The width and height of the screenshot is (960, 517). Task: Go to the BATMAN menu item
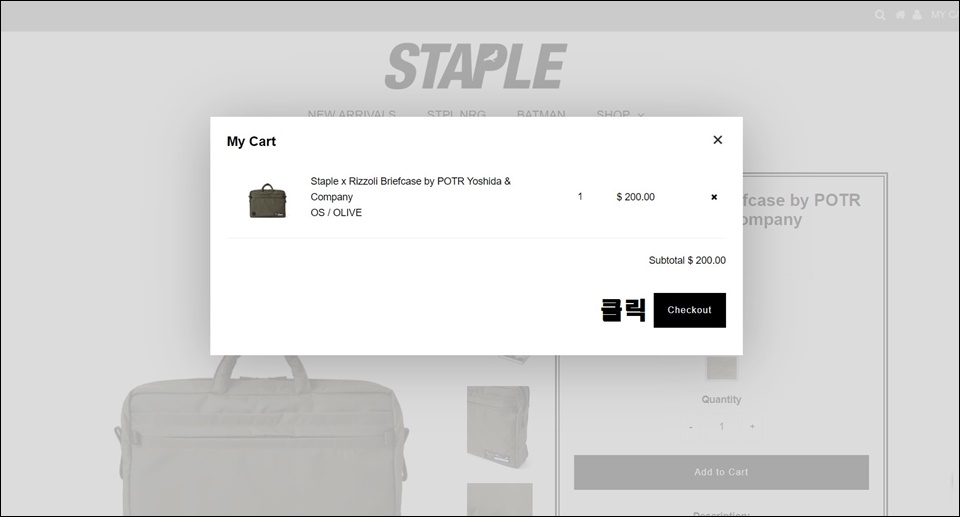point(541,114)
